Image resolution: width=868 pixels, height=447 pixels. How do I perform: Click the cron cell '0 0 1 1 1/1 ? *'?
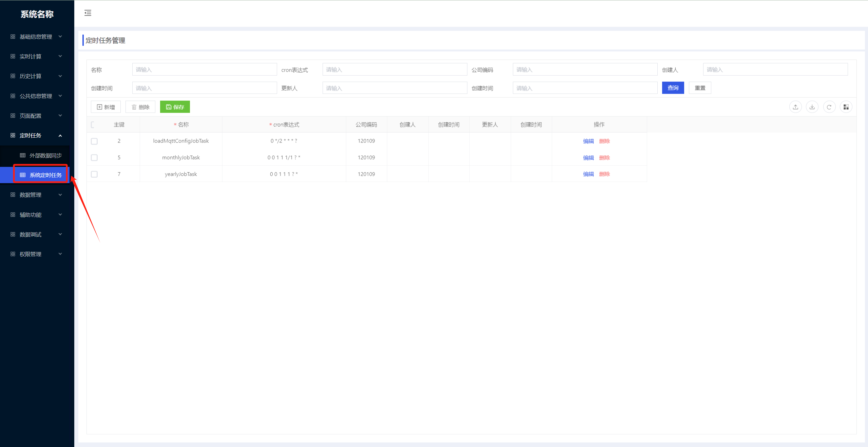pos(284,157)
